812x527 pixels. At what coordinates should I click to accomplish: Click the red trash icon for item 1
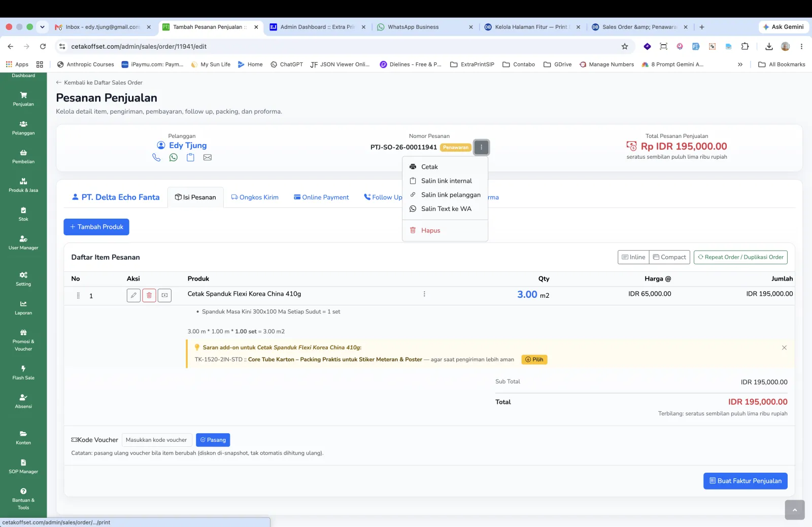click(x=149, y=295)
